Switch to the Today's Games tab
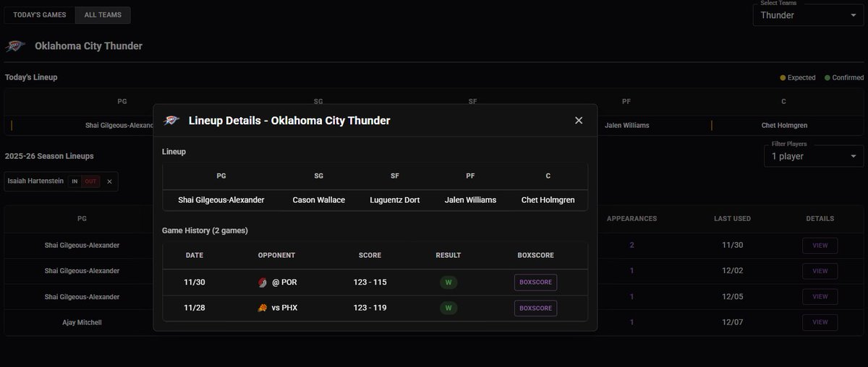Screen dimensions: 868x367 tap(39, 15)
